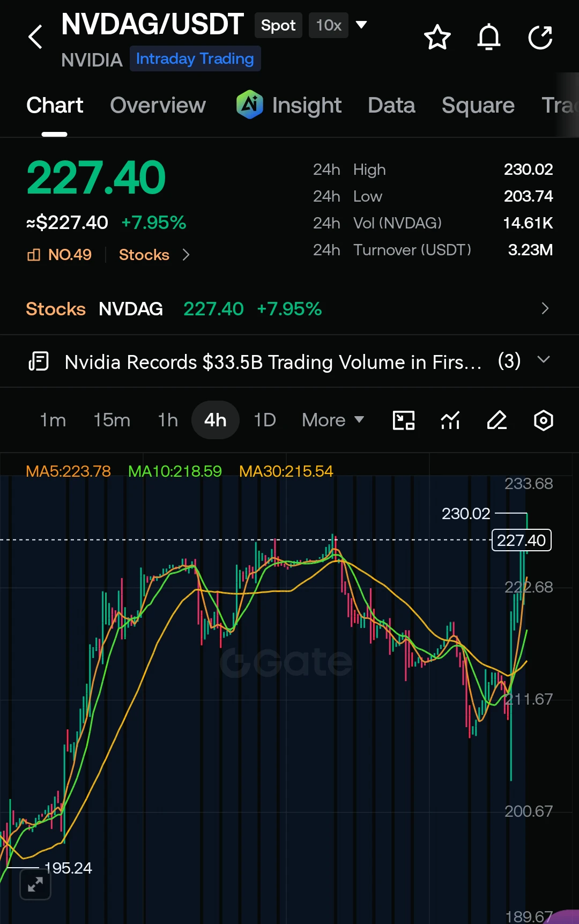Viewport: 579px width, 924px height.
Task: Add NVDAG/USDT to favorites star
Action: point(437,37)
